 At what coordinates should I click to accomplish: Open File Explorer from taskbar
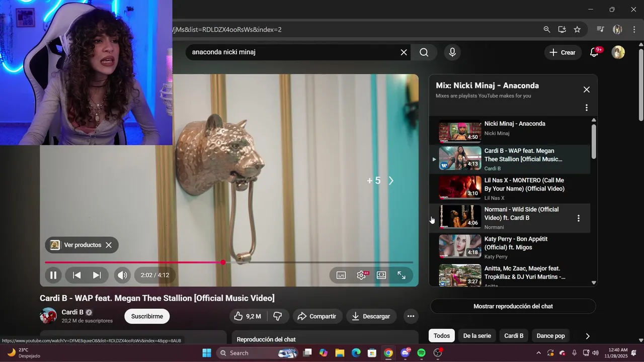click(340, 353)
